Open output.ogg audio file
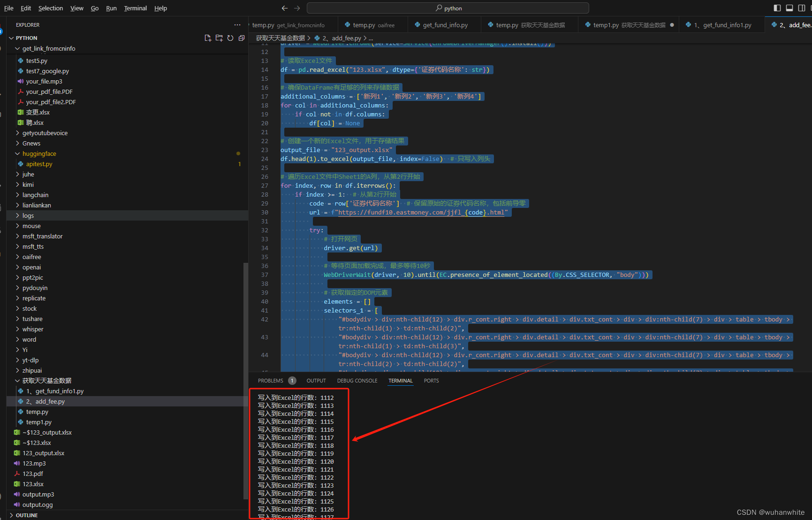Image resolution: width=812 pixels, height=520 pixels. tap(38, 505)
